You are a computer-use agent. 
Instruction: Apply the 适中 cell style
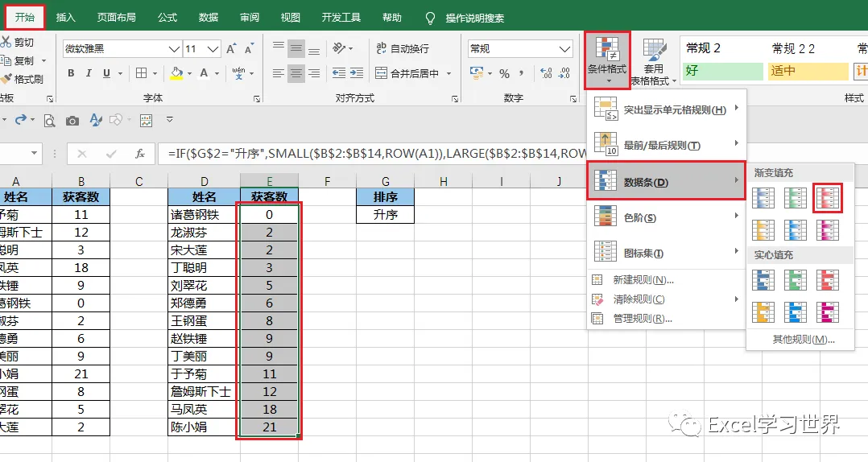coord(808,71)
